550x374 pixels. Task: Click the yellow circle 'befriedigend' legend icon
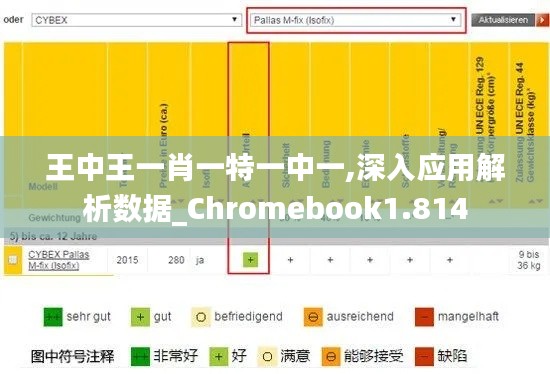point(201,317)
